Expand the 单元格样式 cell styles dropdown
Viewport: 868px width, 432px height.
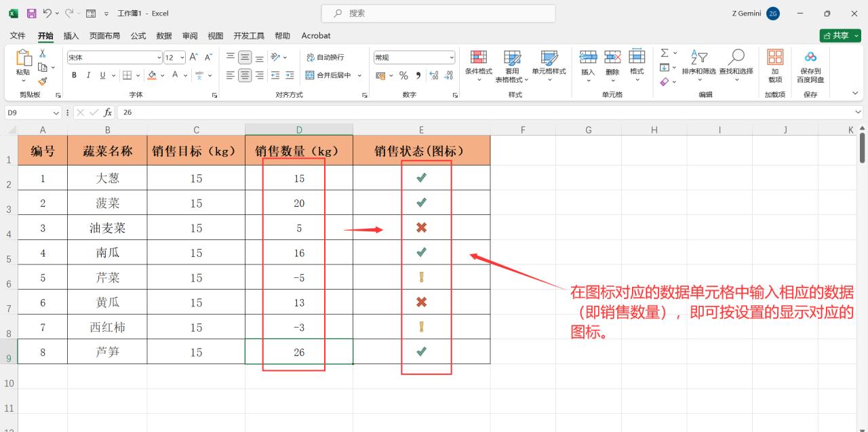(549, 66)
